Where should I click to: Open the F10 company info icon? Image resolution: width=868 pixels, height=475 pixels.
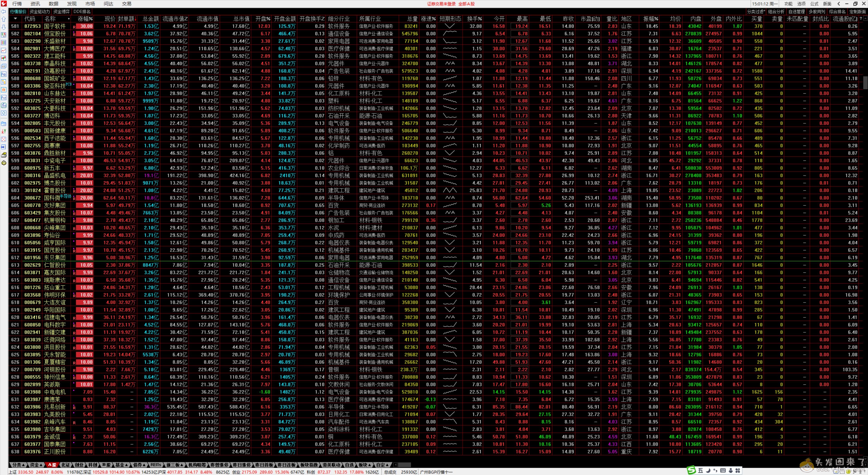click(x=4, y=74)
